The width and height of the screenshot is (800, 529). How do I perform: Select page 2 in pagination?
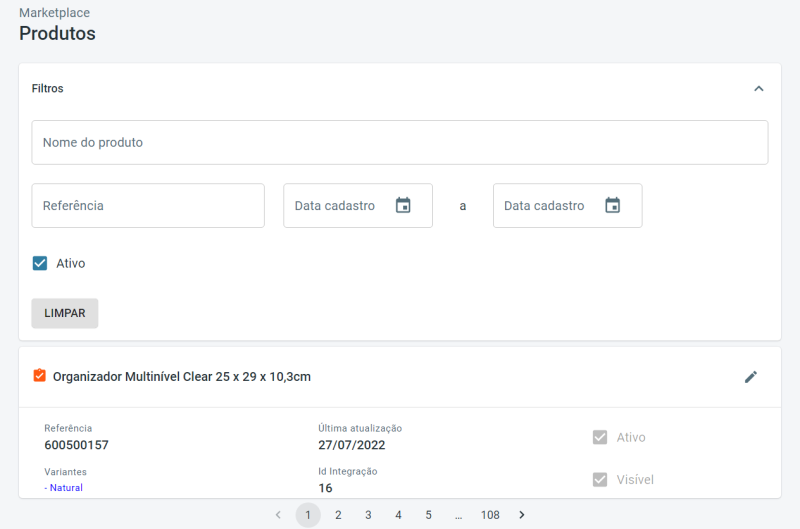(x=338, y=515)
